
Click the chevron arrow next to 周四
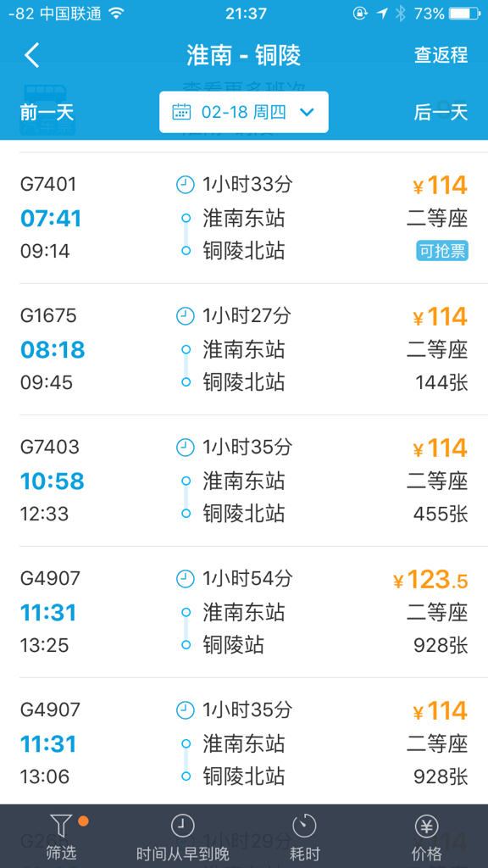[x=307, y=113]
